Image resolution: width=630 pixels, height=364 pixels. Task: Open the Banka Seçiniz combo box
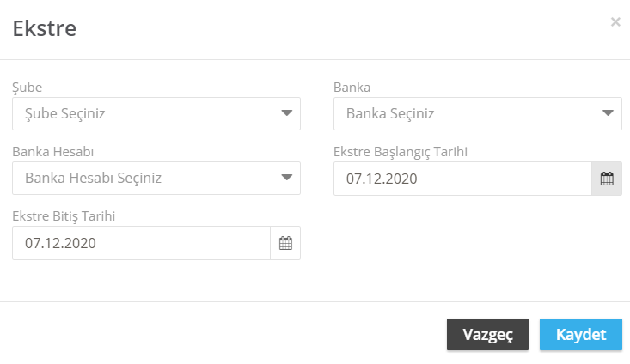point(478,113)
